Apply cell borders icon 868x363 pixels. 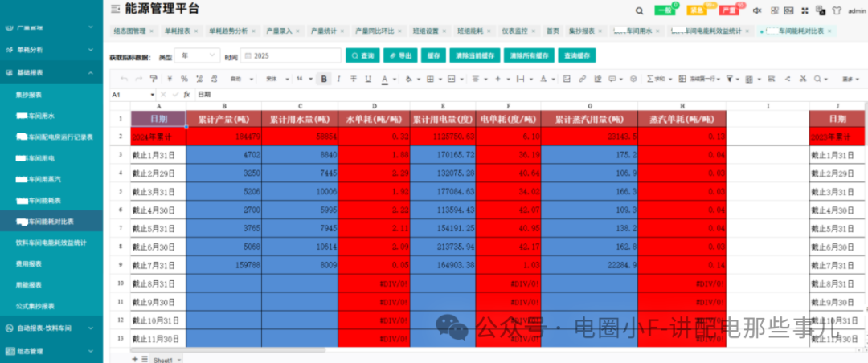tap(430, 80)
